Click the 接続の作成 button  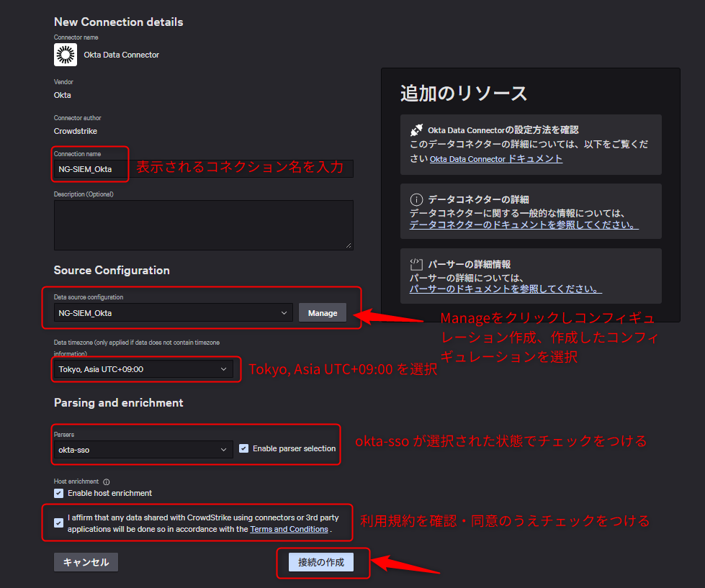coord(323,563)
